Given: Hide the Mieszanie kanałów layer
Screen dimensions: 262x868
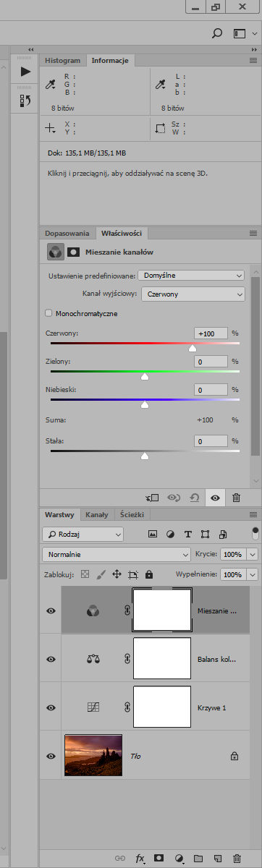Looking at the screenshot, I should pyautogui.click(x=51, y=610).
